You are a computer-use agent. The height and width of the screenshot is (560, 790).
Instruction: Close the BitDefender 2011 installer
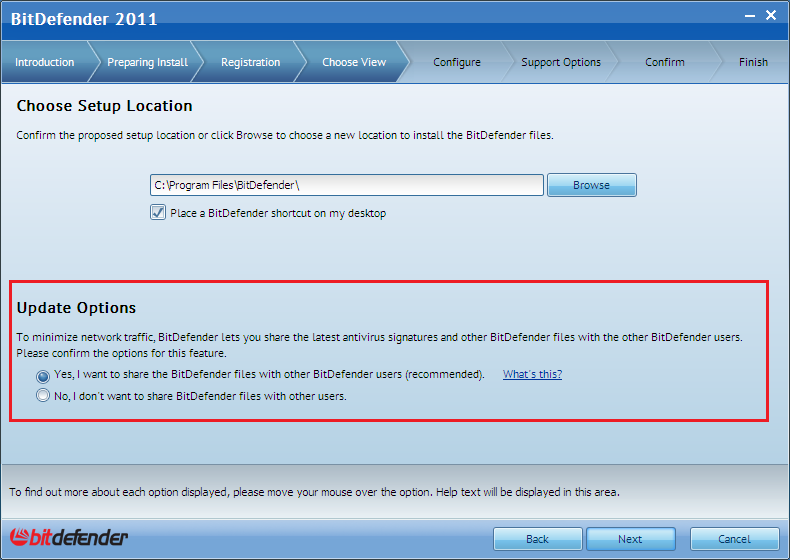[771, 15]
